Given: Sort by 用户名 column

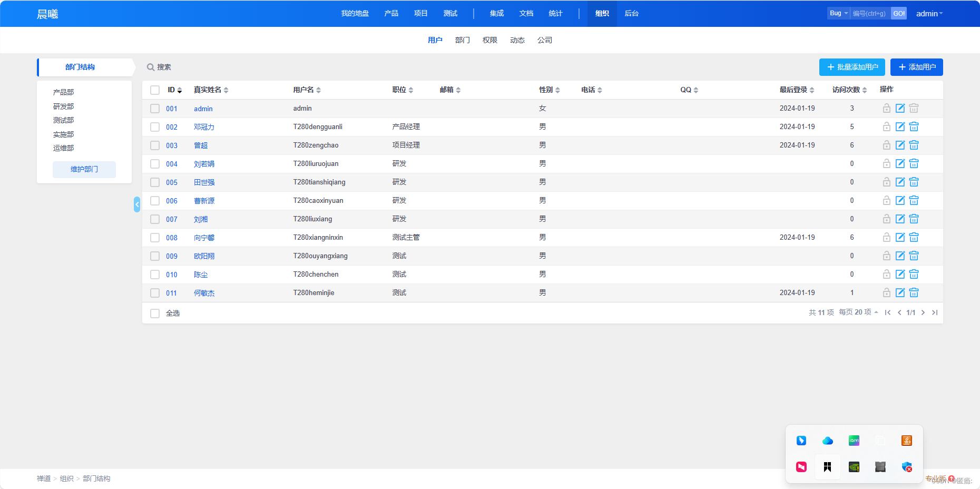Looking at the screenshot, I should point(307,90).
